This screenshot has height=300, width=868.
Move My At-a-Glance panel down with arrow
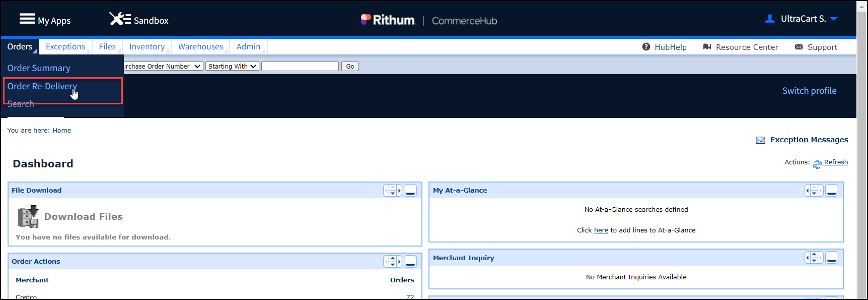click(x=814, y=194)
